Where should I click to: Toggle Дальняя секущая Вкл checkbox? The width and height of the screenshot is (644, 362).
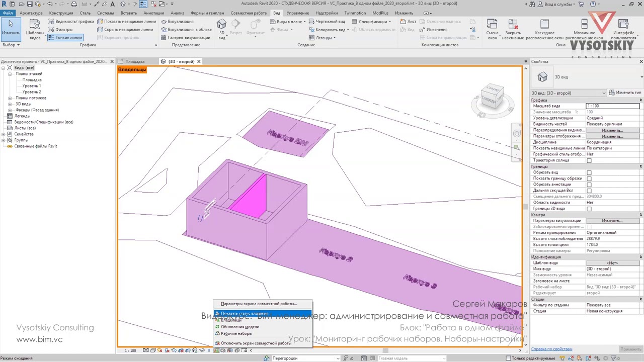click(x=589, y=191)
